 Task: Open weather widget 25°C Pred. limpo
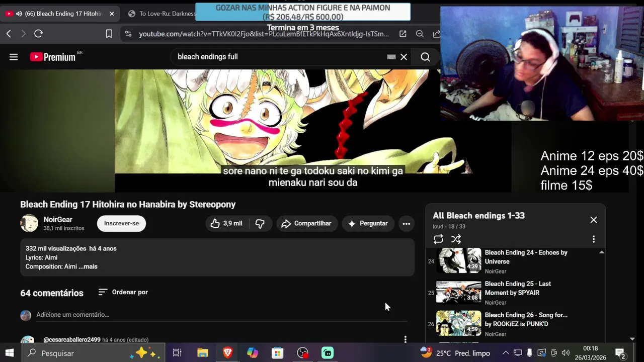tap(455, 353)
